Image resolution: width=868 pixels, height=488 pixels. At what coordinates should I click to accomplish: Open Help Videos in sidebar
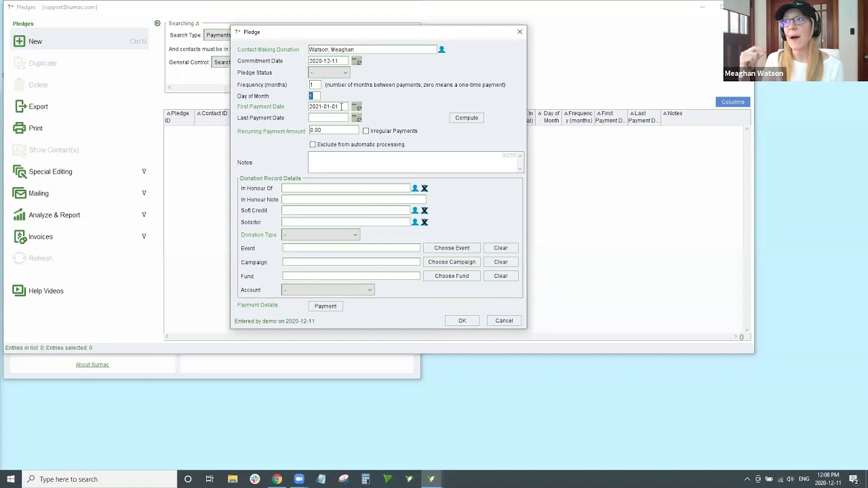46,291
